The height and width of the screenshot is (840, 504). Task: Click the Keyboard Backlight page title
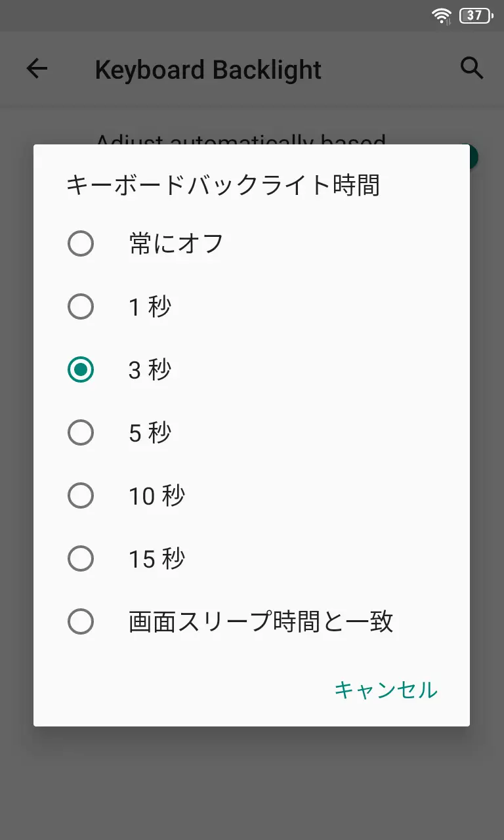(x=208, y=70)
